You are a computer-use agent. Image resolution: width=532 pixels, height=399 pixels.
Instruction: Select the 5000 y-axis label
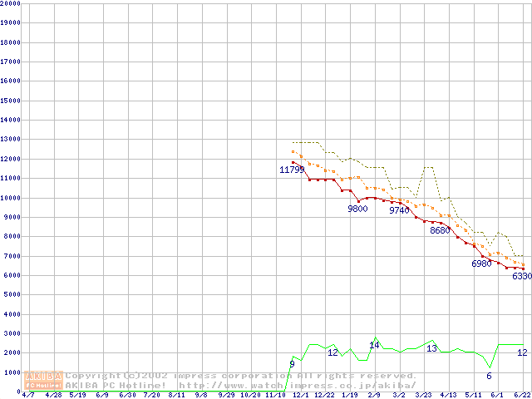(x=12, y=295)
